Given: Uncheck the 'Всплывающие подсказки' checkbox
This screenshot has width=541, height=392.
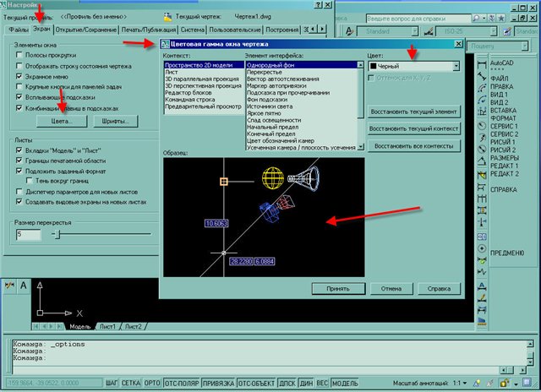Looking at the screenshot, I should click(19, 97).
